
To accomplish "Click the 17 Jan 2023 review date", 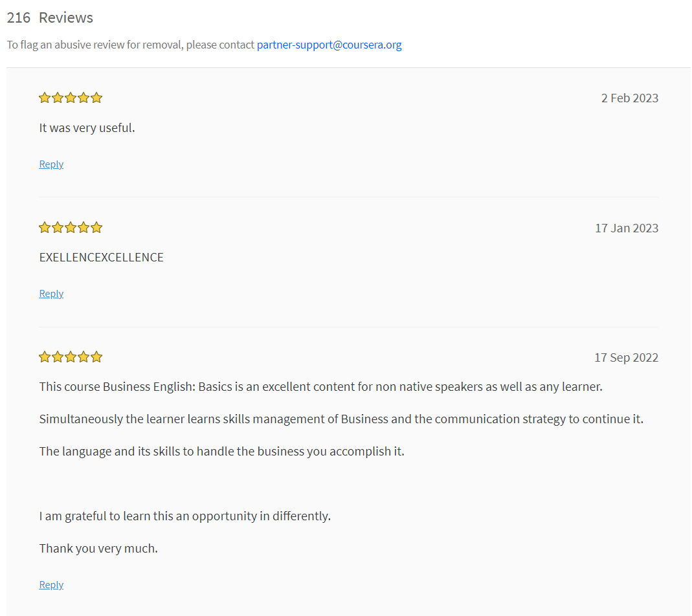I will click(627, 228).
